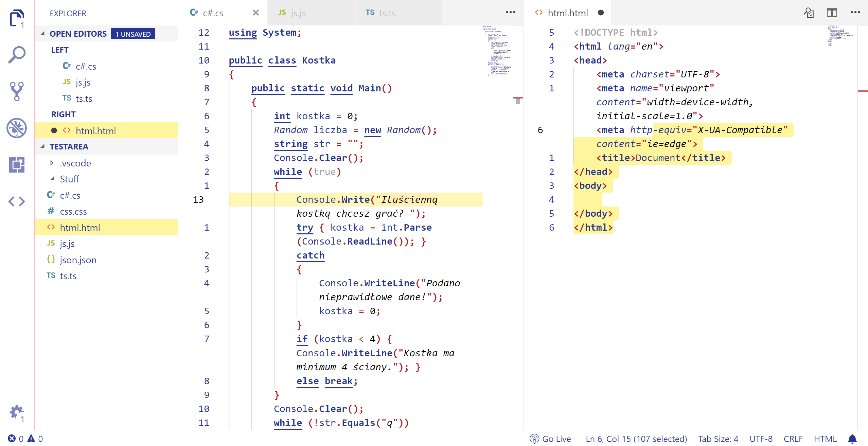Open the Source Control view
Image resolution: width=868 pixels, height=446 pixels.
click(17, 91)
